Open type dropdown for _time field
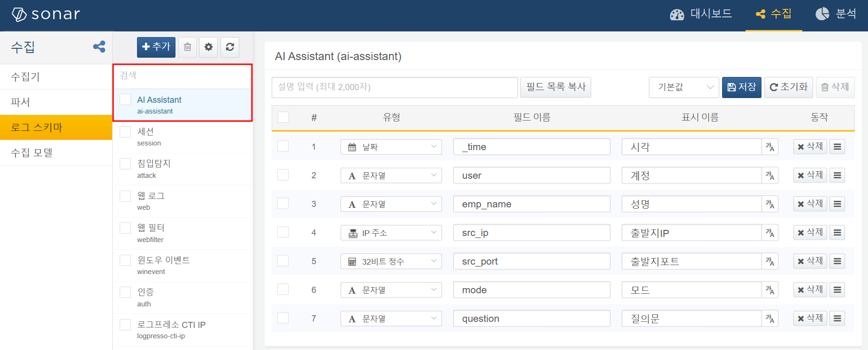 coord(391,147)
